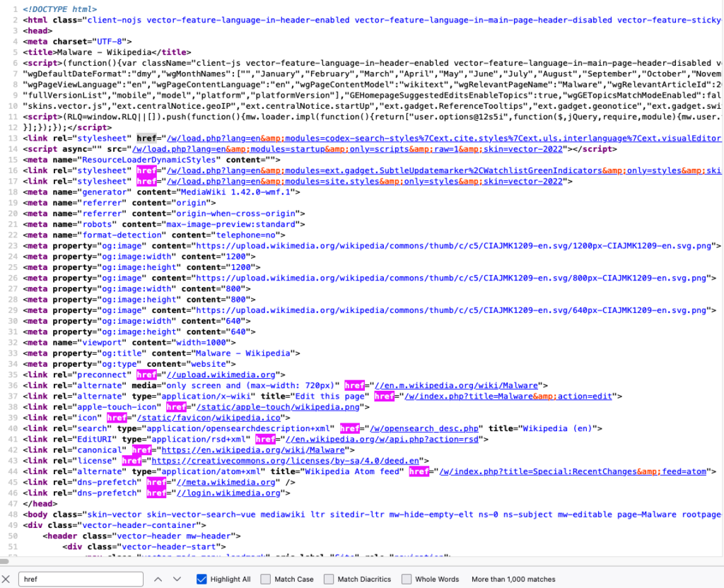
Task: Go to previous href match
Action: [x=158, y=579]
